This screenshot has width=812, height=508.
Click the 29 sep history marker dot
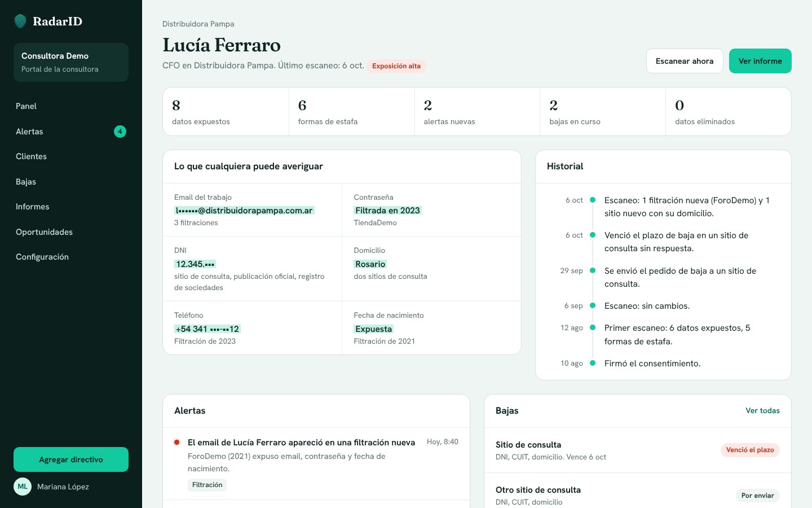click(x=593, y=270)
